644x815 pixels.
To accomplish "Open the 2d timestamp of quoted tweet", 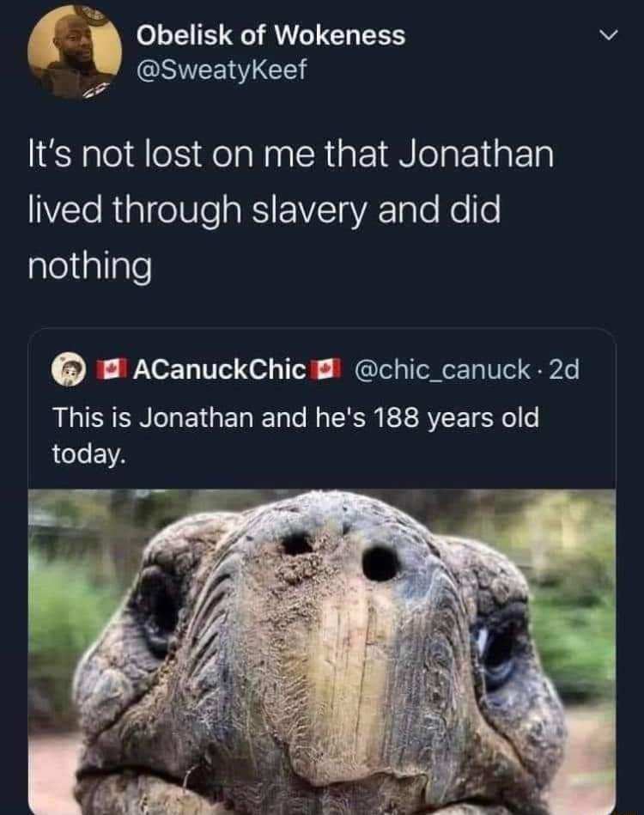I will 564,369.
